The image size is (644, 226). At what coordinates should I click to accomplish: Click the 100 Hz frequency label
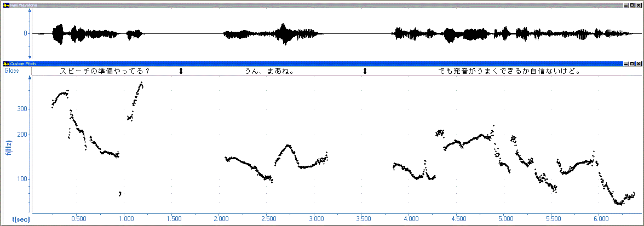(x=22, y=179)
